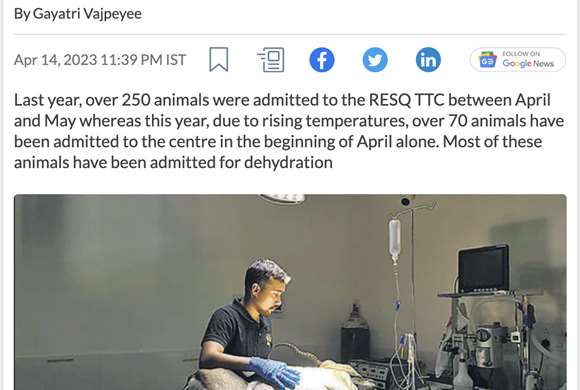The width and height of the screenshot is (580, 390).
Task: Click the "IST" timezone label
Action: point(176,60)
